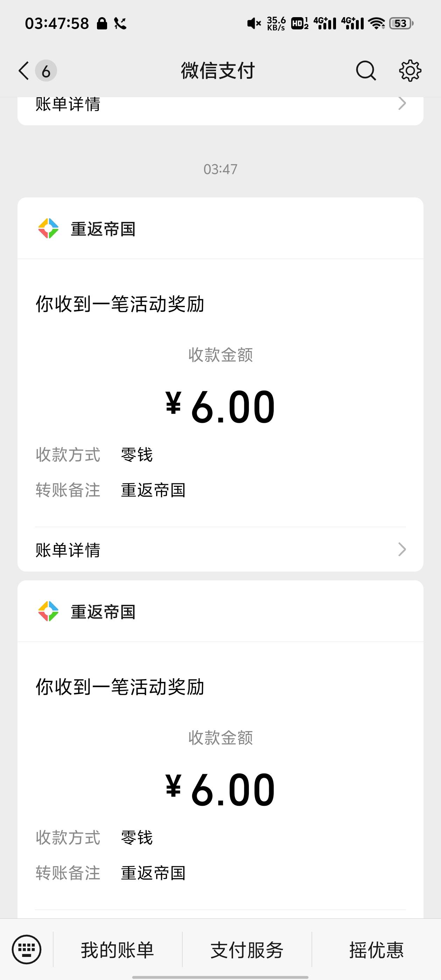The height and width of the screenshot is (980, 441).
Task: Open 账单详情 chevron at top card
Action: click(402, 104)
